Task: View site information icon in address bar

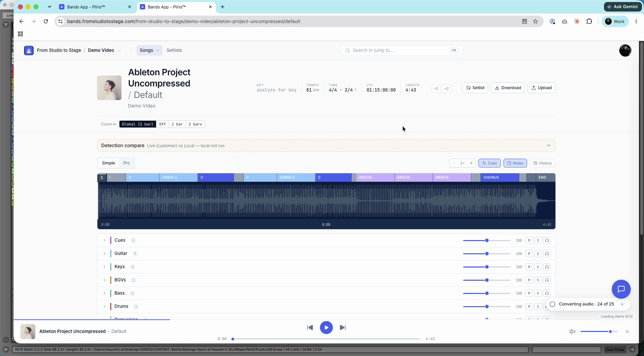Action: tap(60, 21)
